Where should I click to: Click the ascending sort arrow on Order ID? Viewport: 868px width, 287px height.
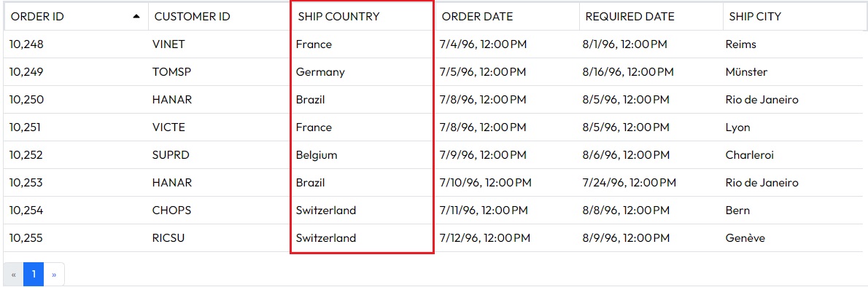(x=136, y=17)
